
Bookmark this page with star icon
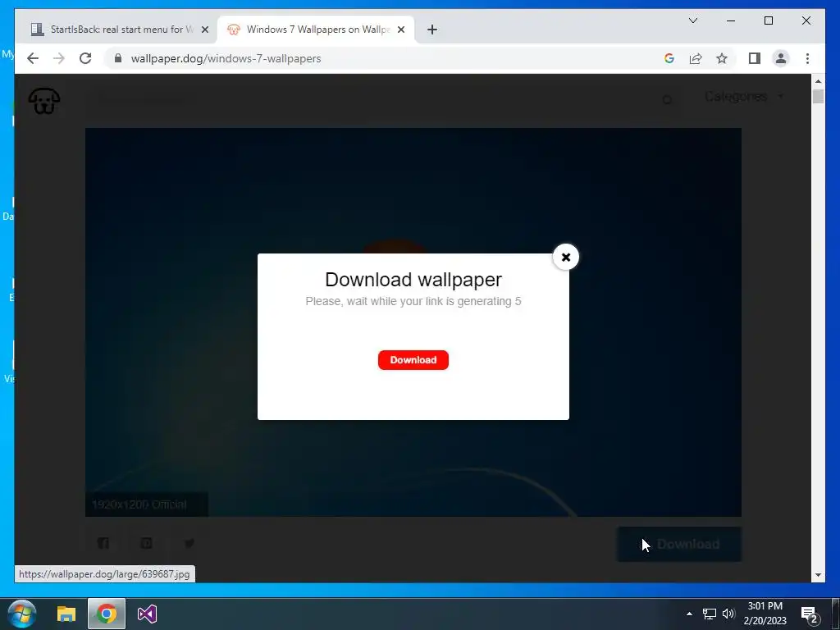pyautogui.click(x=722, y=58)
